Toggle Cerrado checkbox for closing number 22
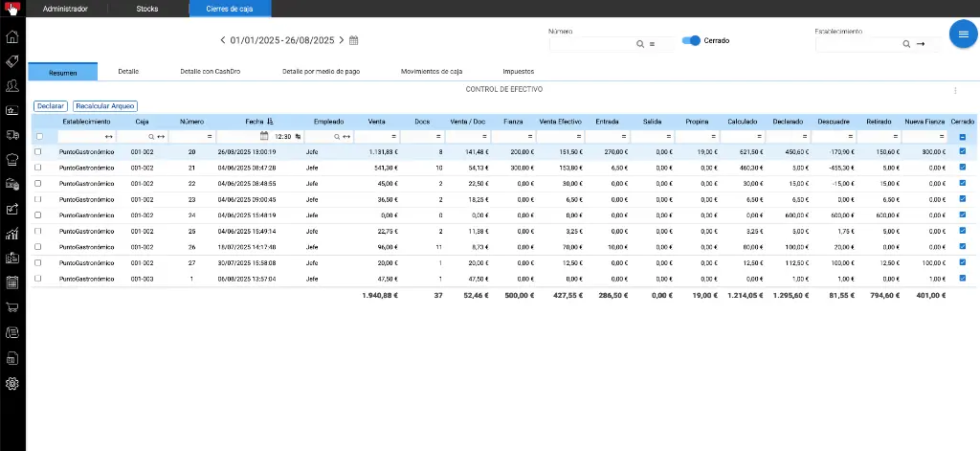980x451 pixels. (x=963, y=183)
